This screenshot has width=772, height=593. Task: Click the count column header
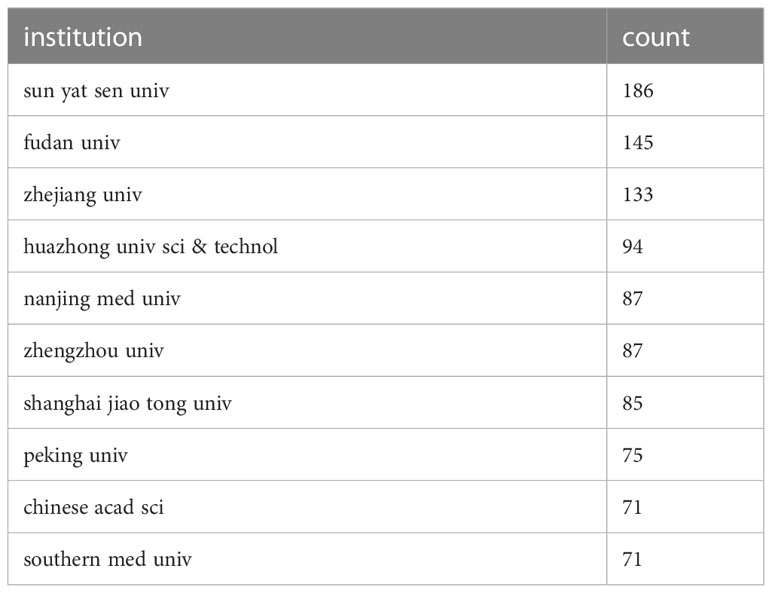tap(685, 36)
